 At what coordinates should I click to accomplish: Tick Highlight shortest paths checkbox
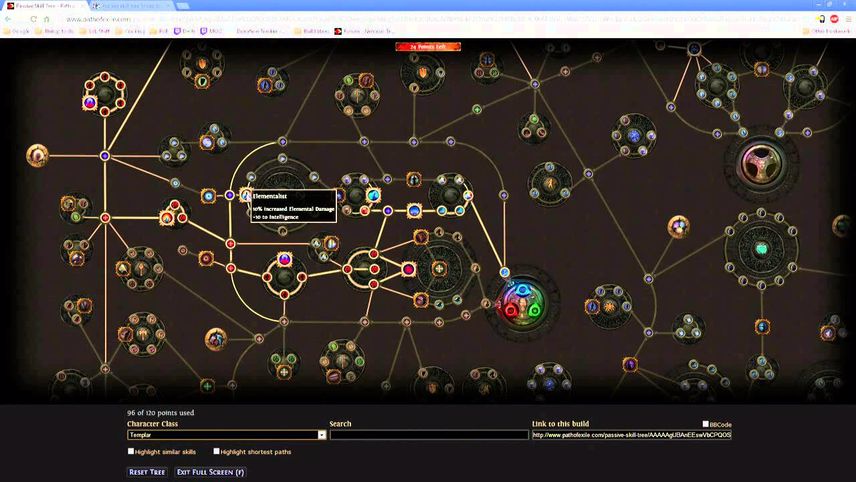coord(216,451)
